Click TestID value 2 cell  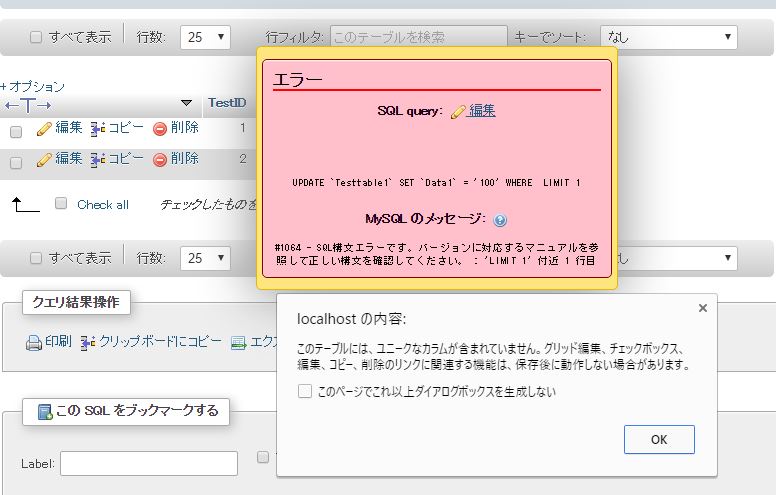point(242,158)
